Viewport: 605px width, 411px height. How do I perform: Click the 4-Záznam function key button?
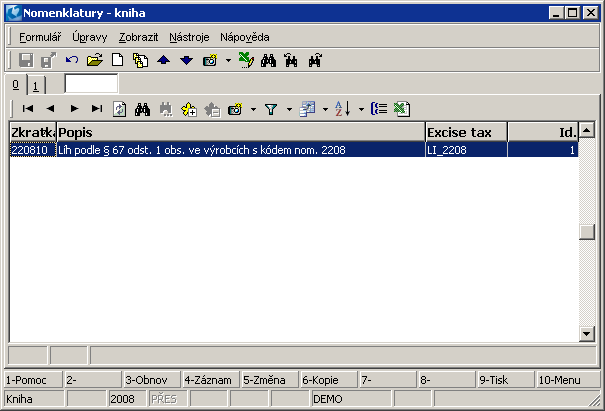point(211,380)
